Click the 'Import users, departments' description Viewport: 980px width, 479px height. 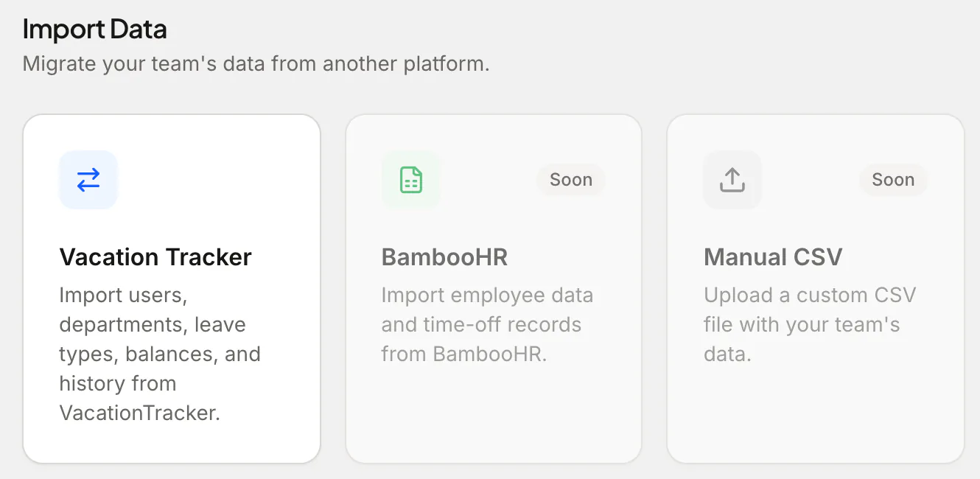(x=160, y=354)
